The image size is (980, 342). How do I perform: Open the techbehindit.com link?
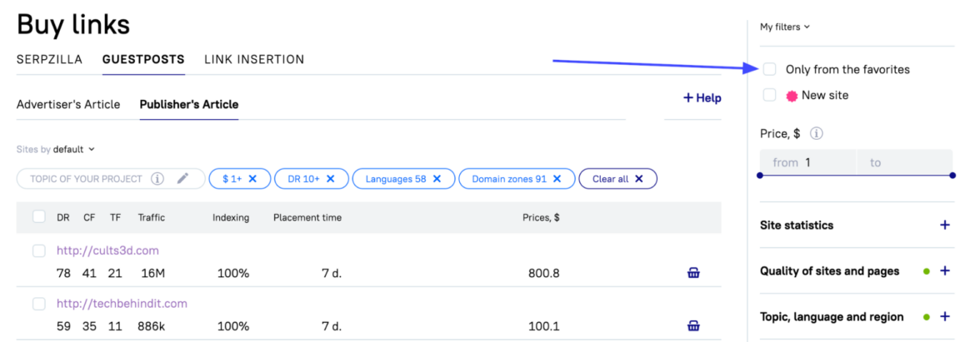point(122,304)
